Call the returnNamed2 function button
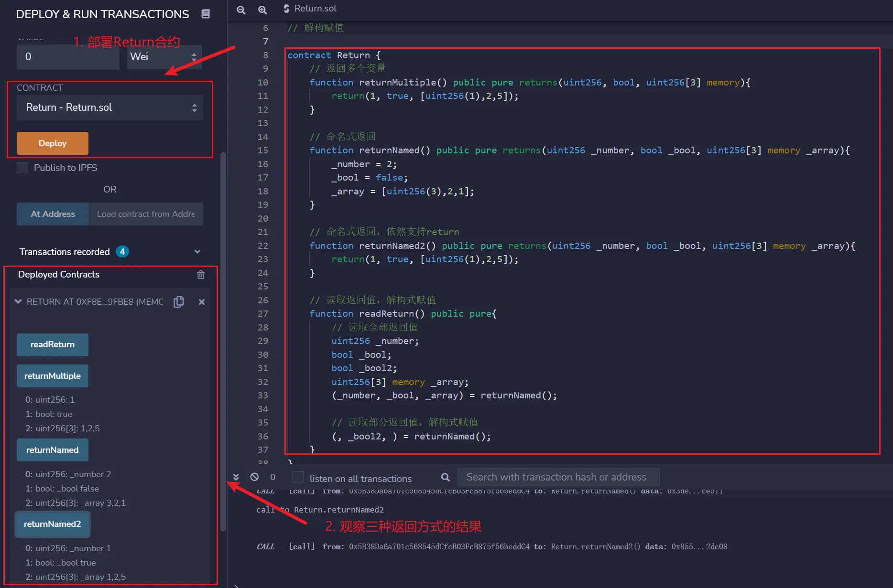 tap(53, 524)
